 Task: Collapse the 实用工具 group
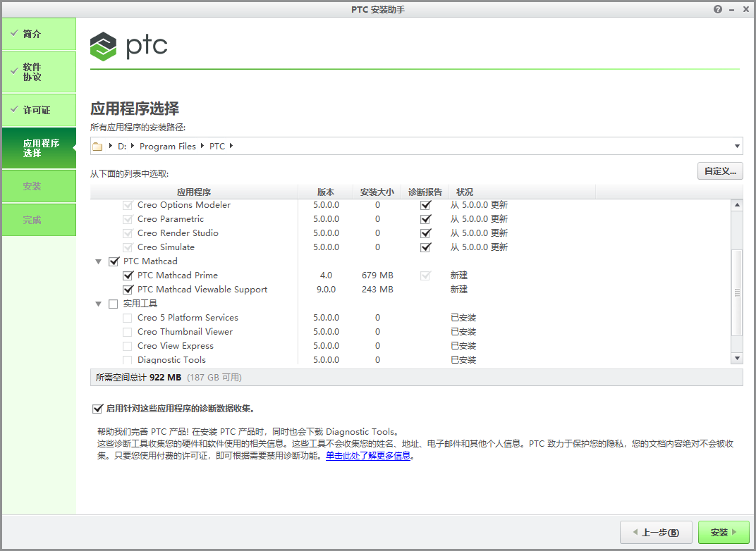[98, 304]
